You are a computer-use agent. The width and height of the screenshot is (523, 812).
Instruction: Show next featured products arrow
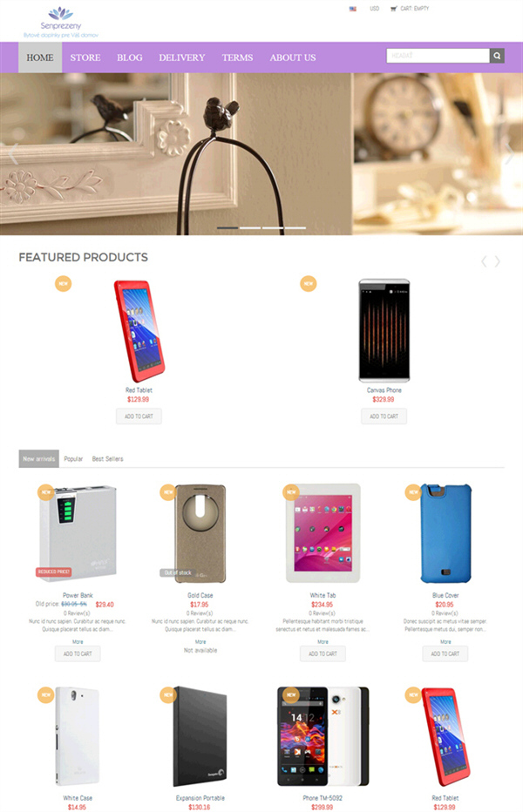coord(497,261)
